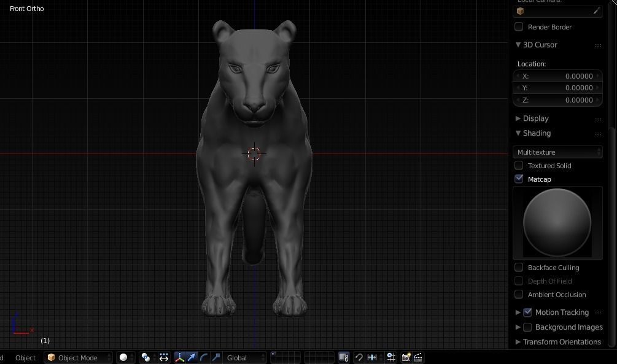Select the rotate manipulator arc
This screenshot has height=364, width=617.
pyautogui.click(x=204, y=357)
